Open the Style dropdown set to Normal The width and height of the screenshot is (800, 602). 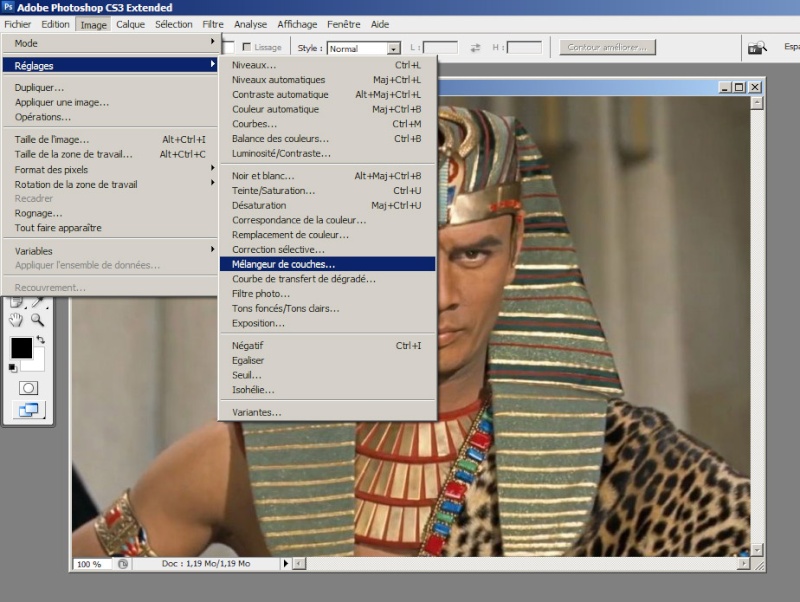click(x=363, y=48)
